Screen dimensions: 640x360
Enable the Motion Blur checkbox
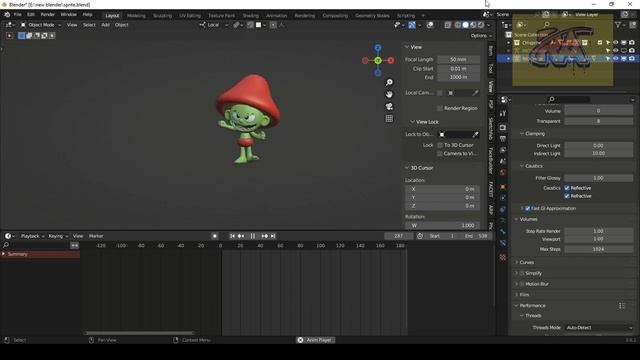tap(522, 284)
